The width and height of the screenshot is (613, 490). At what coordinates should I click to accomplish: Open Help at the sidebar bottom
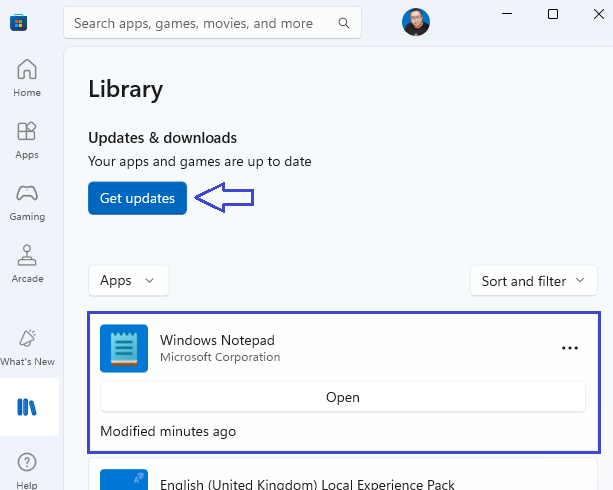pyautogui.click(x=27, y=469)
